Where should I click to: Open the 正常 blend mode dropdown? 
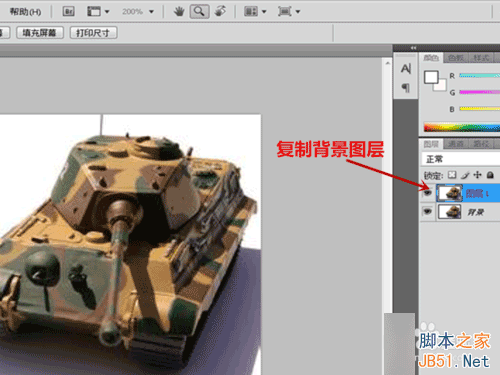click(x=461, y=159)
